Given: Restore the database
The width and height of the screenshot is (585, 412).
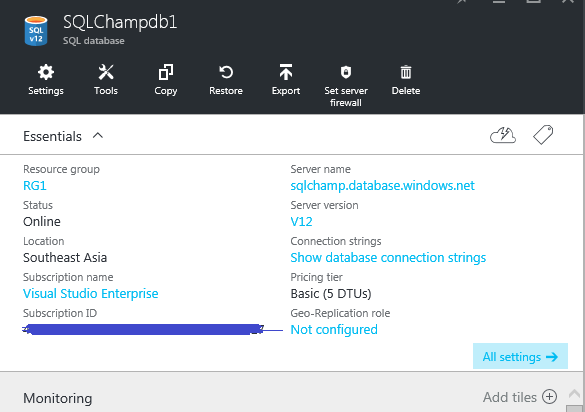Looking at the screenshot, I should [x=226, y=80].
